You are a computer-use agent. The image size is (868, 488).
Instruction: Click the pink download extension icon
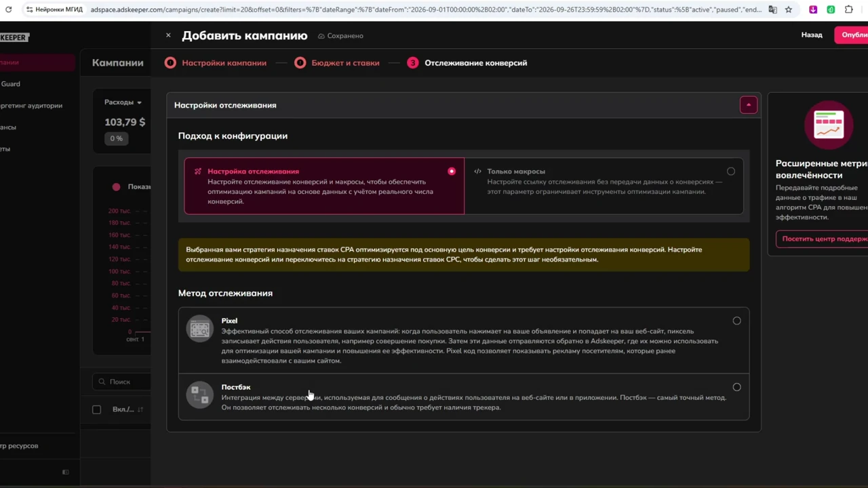[x=813, y=9]
